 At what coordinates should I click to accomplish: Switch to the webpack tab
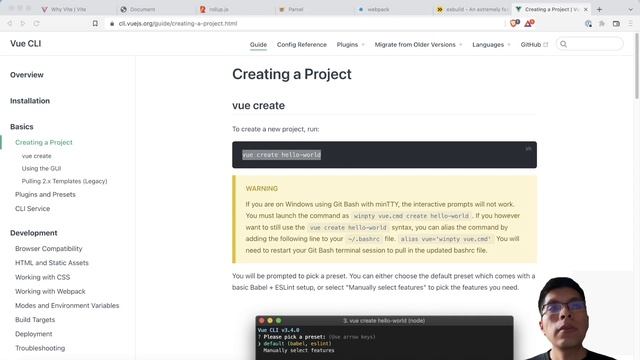coord(373,9)
